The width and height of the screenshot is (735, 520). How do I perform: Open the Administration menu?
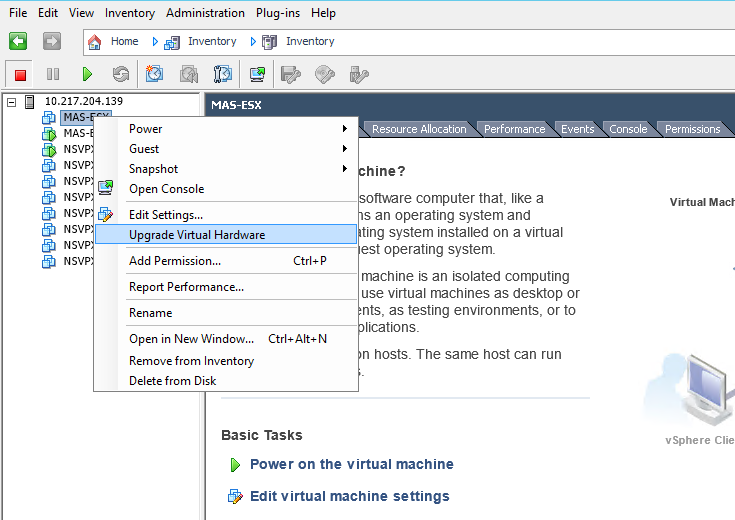click(x=205, y=13)
